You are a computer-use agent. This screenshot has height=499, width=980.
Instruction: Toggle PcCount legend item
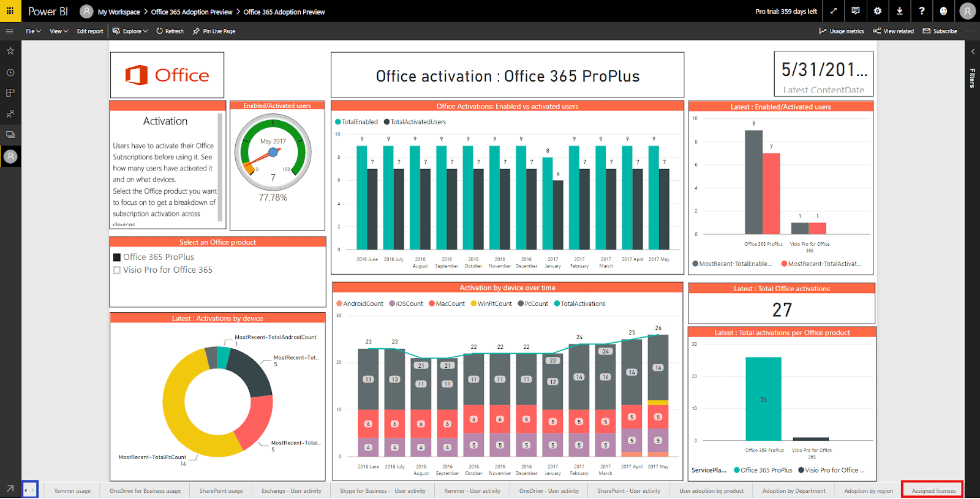[x=533, y=304]
